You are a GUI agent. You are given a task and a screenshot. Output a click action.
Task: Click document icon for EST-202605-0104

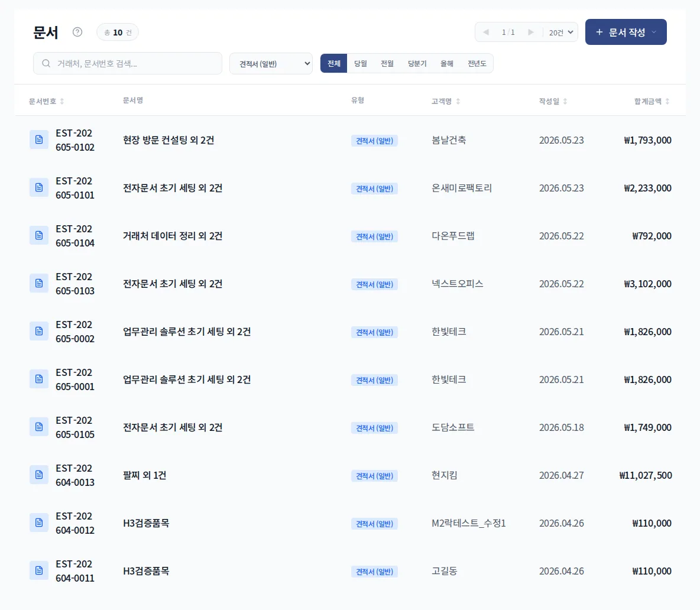point(39,235)
